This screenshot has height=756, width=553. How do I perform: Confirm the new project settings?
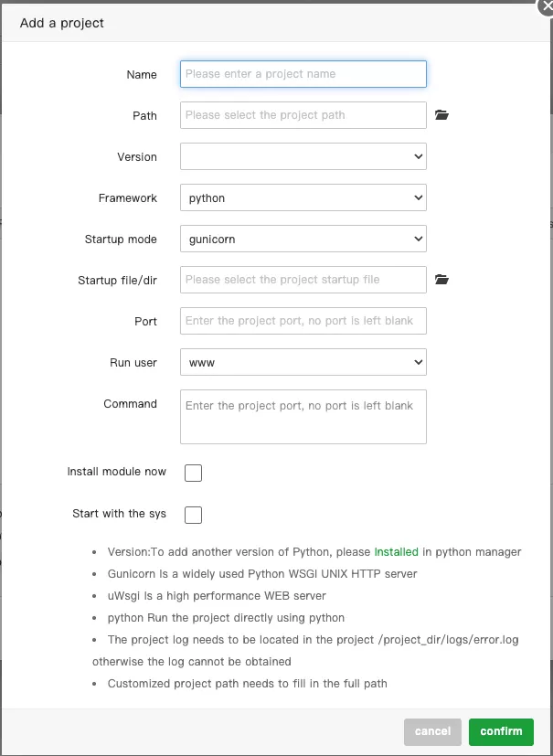pos(501,731)
